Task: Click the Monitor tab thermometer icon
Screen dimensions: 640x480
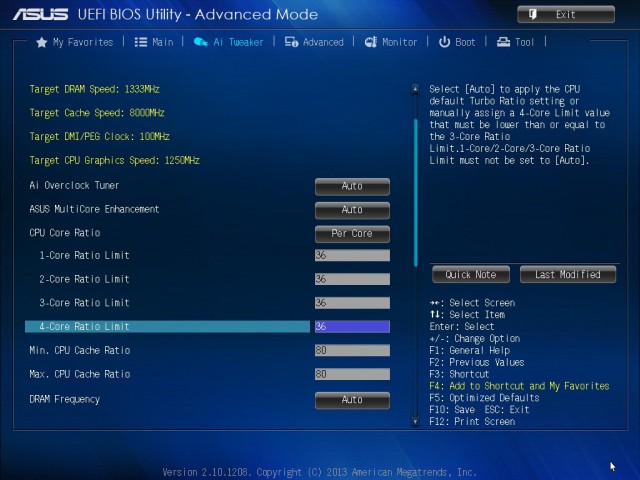Action: 371,42
